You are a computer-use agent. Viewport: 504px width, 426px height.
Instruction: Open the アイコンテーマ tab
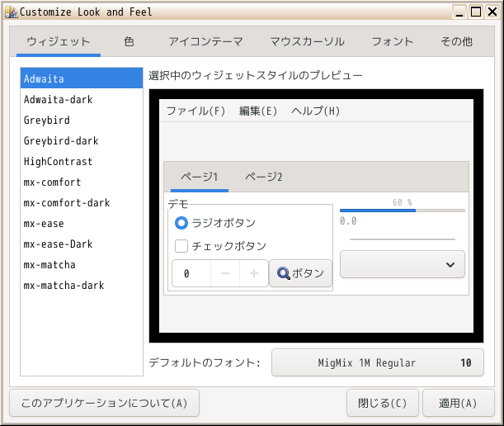point(205,41)
